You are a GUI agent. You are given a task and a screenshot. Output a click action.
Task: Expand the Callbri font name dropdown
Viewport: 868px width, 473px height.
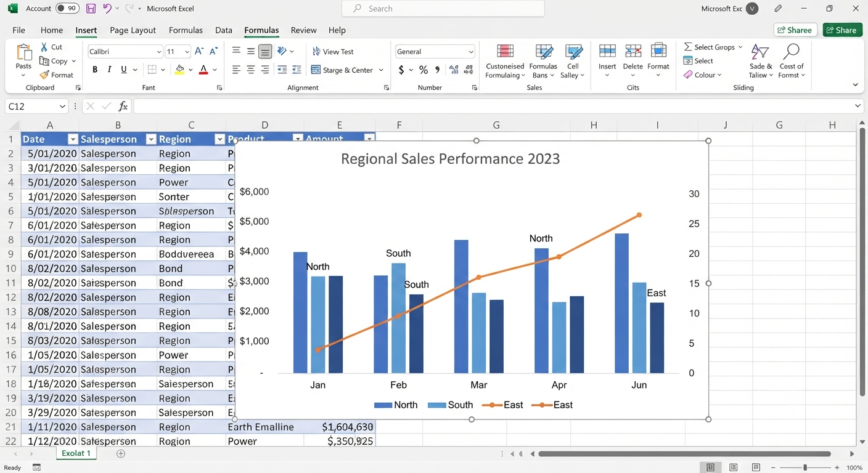click(x=159, y=52)
